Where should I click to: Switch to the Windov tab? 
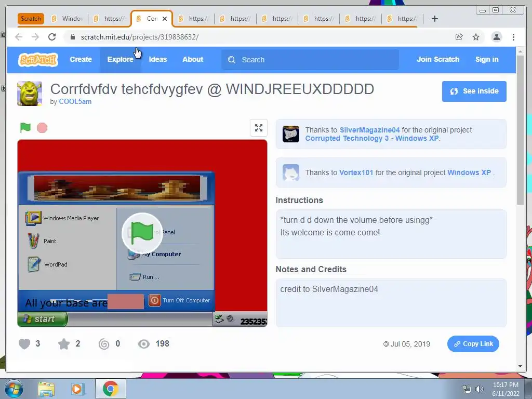pyautogui.click(x=68, y=19)
